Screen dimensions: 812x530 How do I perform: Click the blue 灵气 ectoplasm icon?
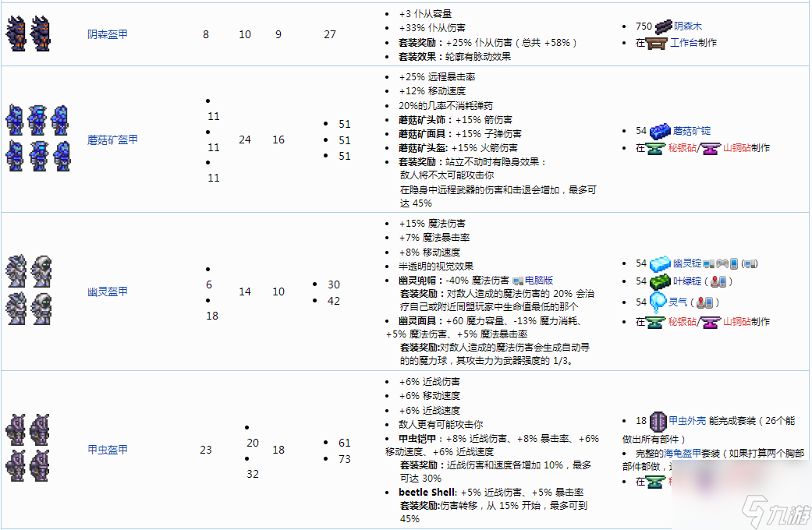click(x=658, y=302)
